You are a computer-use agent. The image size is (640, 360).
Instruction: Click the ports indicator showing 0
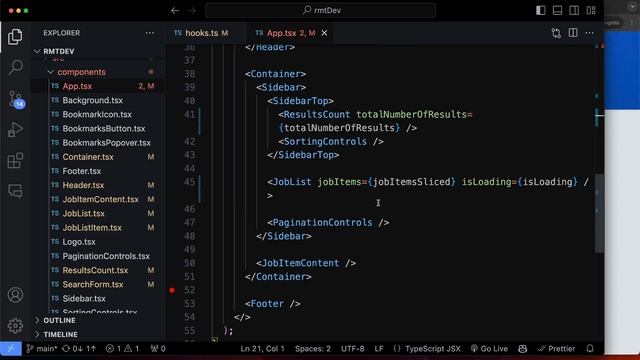pyautogui.click(x=158, y=349)
